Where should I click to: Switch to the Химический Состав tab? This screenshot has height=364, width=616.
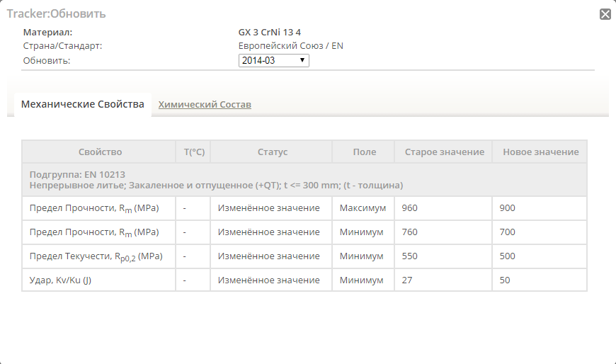click(205, 105)
